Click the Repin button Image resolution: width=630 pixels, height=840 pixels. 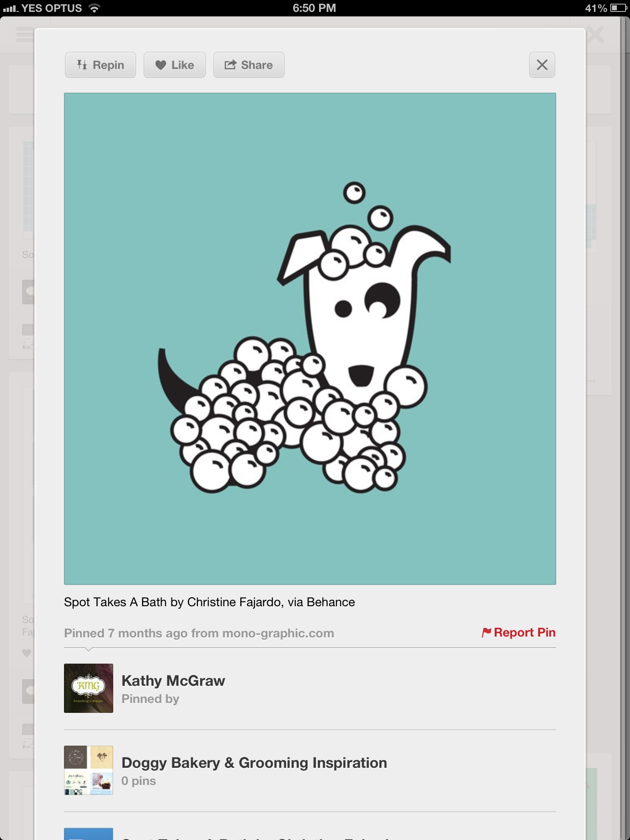pos(100,65)
